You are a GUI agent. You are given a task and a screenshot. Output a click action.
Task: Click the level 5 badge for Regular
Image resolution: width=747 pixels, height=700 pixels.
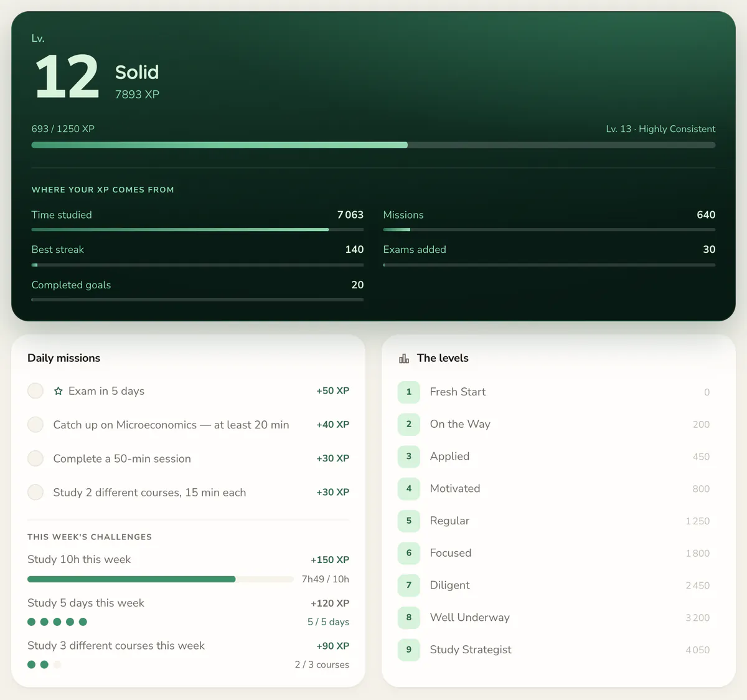pyautogui.click(x=409, y=521)
